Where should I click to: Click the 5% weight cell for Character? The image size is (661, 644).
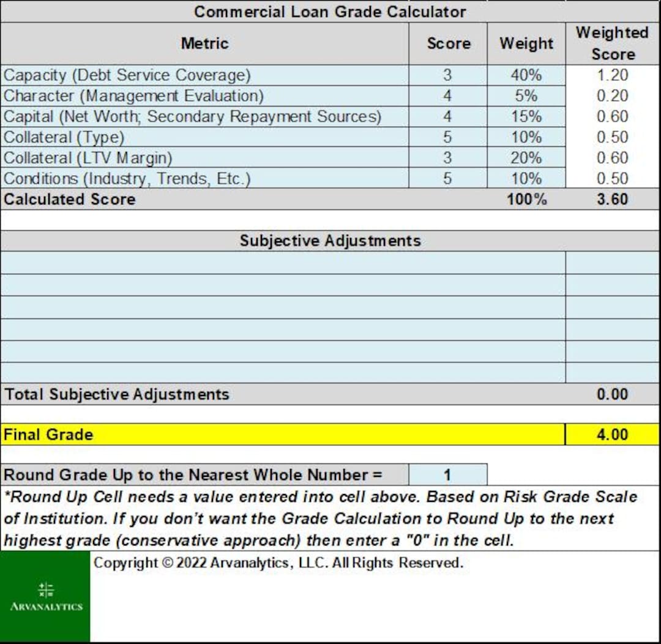pyautogui.click(x=526, y=95)
